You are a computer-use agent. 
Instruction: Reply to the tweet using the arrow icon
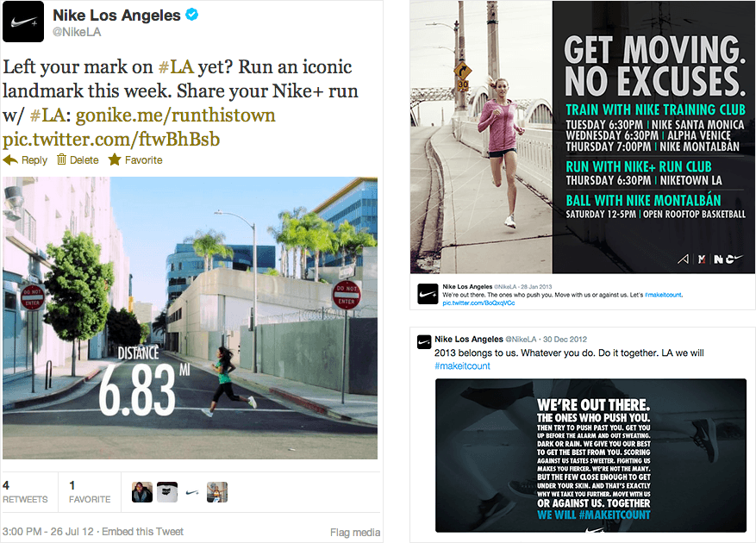tap(10, 159)
